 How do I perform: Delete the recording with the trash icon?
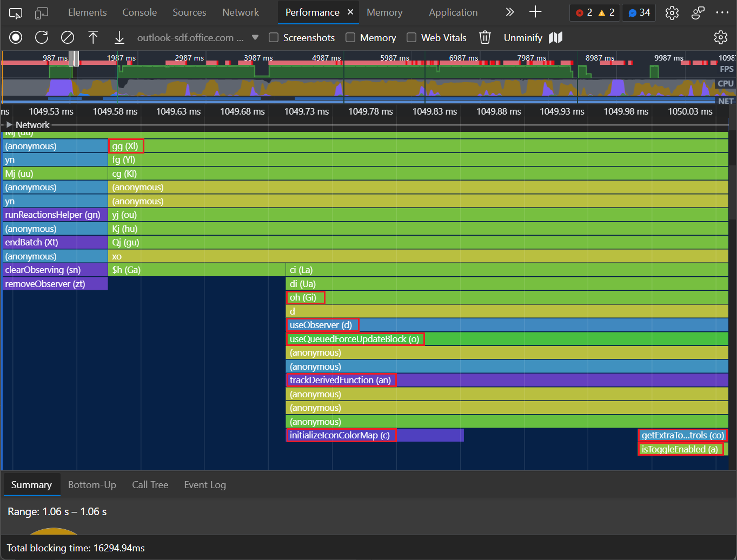[x=485, y=37]
